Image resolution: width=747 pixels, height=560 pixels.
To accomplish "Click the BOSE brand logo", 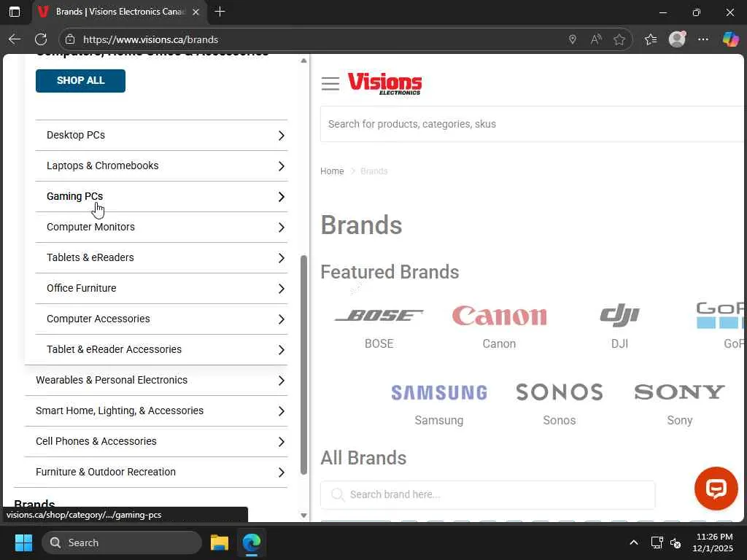I will coord(379,315).
